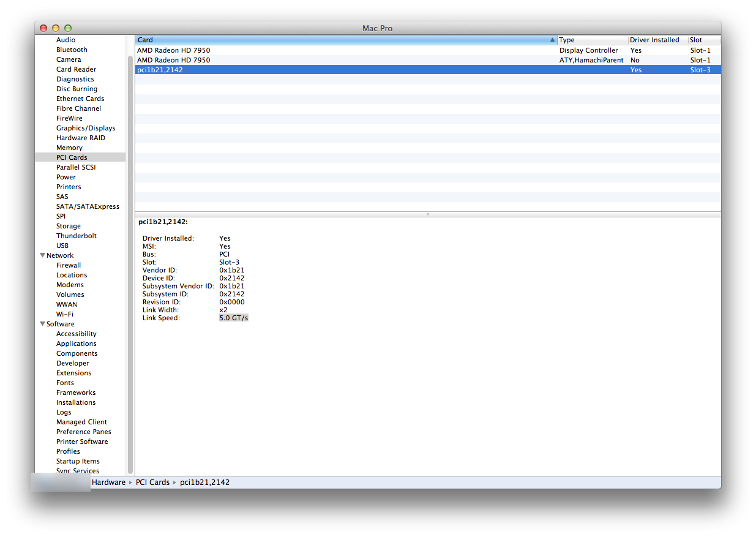
Task: Show Installations history
Action: tap(76, 402)
